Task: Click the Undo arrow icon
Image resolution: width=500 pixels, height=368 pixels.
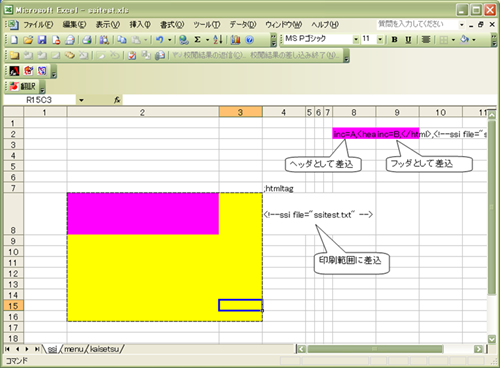Action: click(160, 40)
